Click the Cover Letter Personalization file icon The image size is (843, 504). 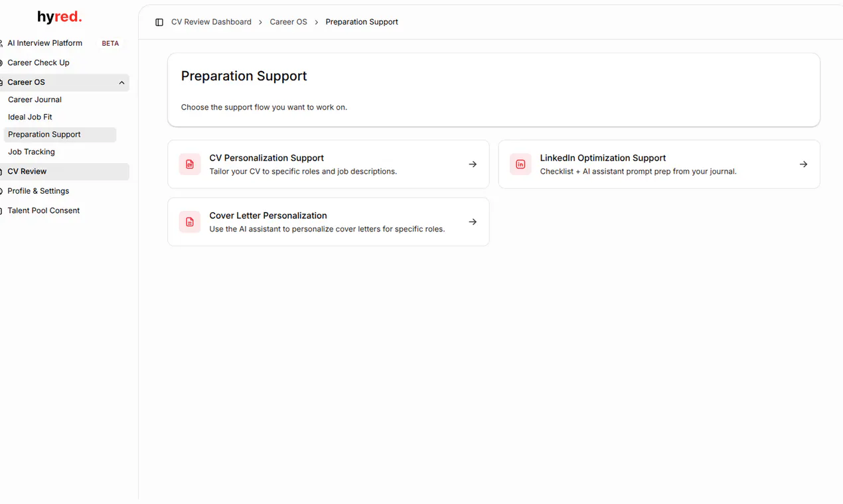tap(190, 222)
